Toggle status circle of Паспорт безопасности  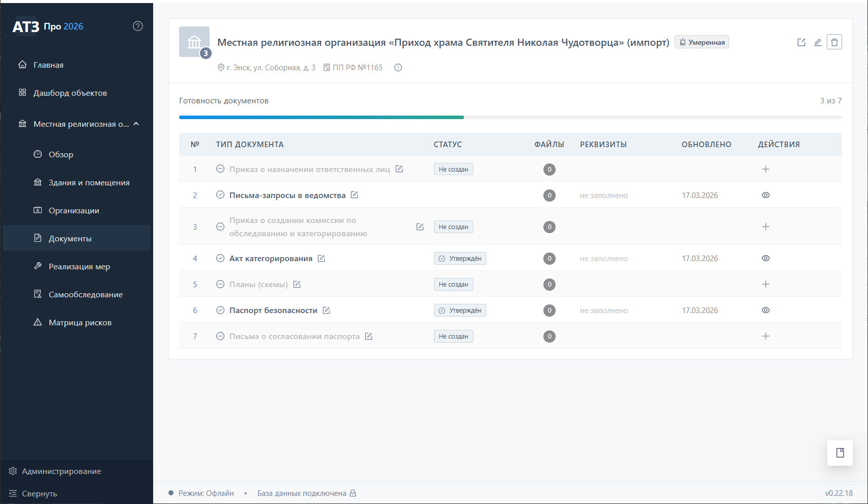pos(220,310)
